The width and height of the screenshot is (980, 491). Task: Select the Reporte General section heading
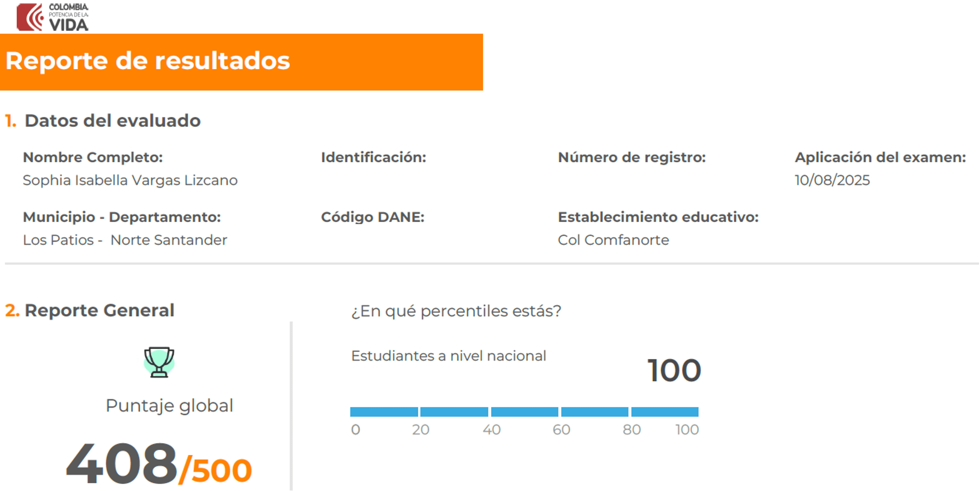[99, 310]
